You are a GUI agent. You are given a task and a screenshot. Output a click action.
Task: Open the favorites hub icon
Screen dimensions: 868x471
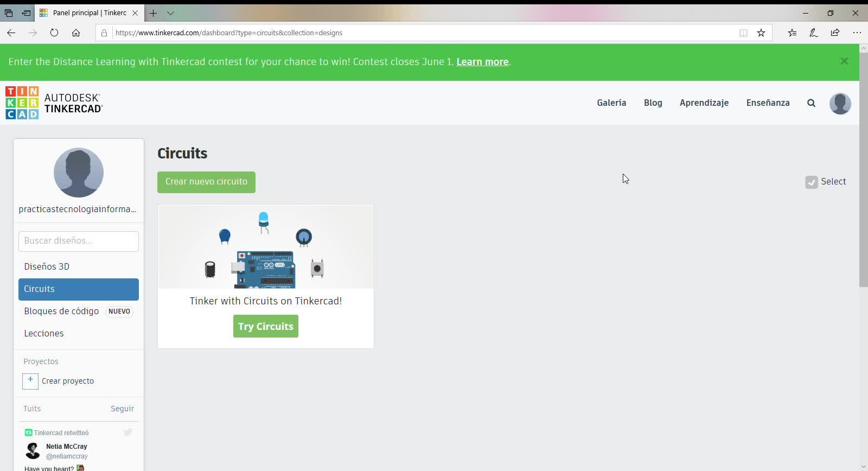click(x=792, y=33)
